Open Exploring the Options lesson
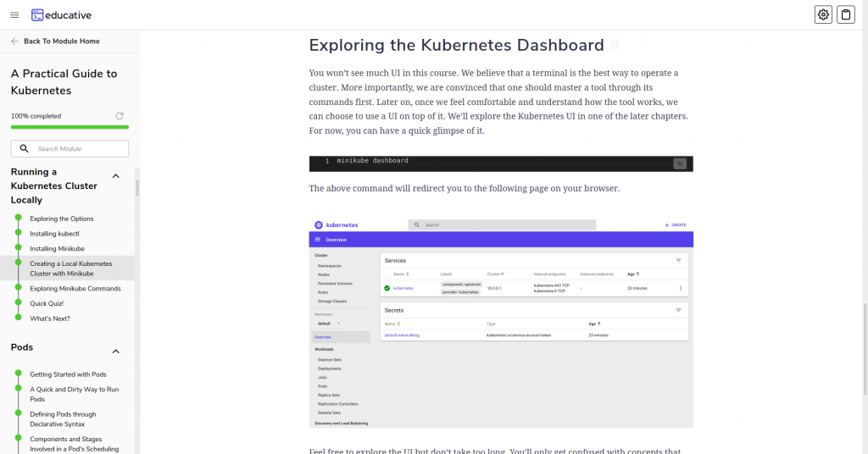The image size is (868, 454). click(61, 219)
